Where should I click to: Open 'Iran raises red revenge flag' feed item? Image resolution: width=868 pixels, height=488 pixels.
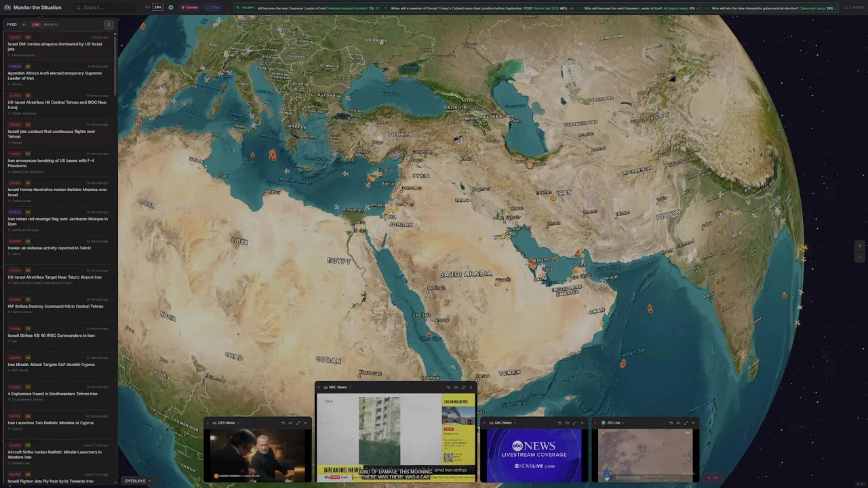tap(58, 221)
